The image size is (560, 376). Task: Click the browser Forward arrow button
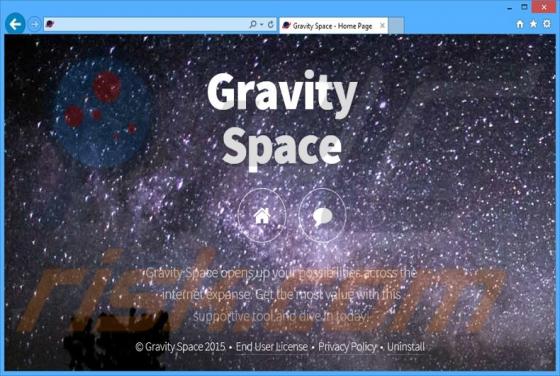35,24
